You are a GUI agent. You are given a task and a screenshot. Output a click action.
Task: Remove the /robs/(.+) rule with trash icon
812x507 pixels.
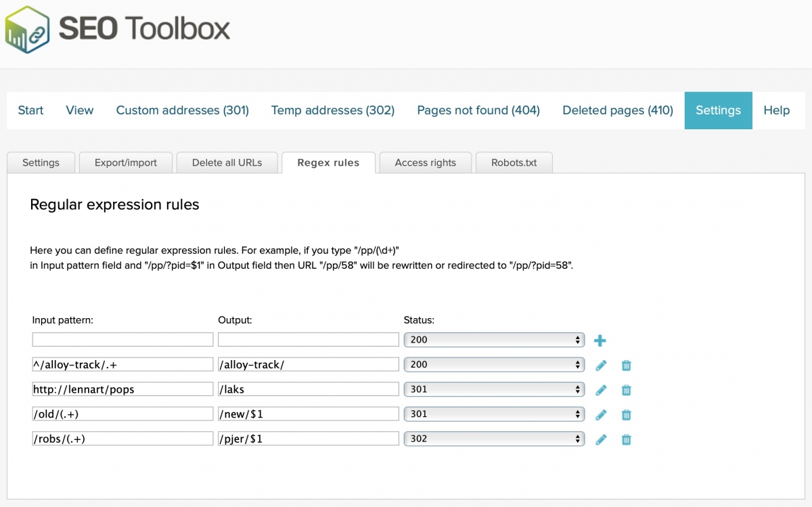click(x=626, y=439)
